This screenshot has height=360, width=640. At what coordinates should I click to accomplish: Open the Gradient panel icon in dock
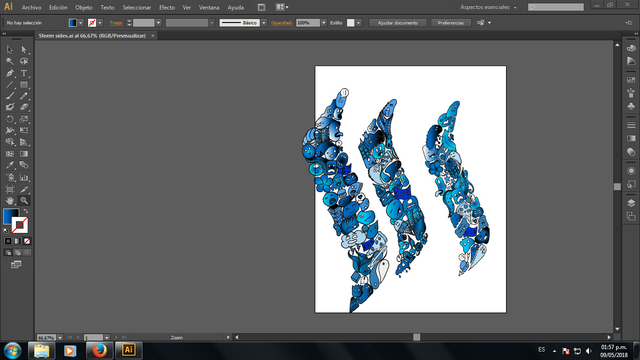click(631, 138)
